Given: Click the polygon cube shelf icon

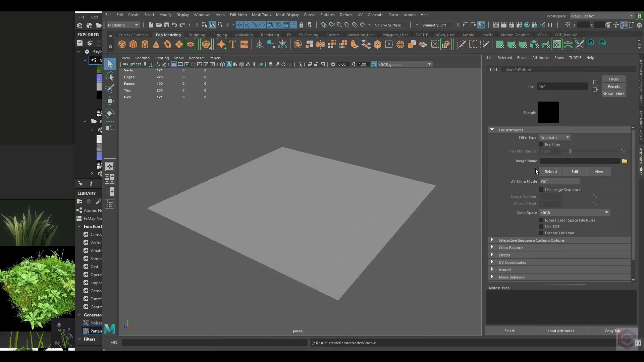Looking at the screenshot, I should (133, 44).
